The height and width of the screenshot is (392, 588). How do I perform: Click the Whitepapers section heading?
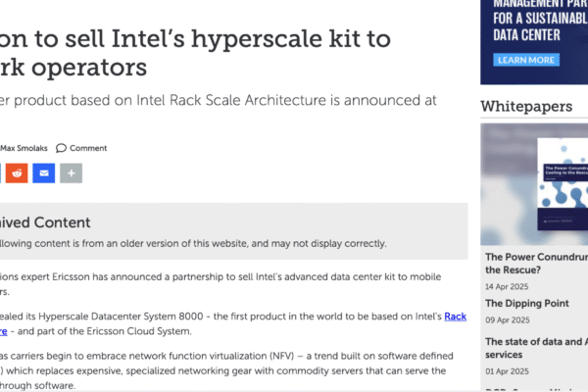click(526, 107)
